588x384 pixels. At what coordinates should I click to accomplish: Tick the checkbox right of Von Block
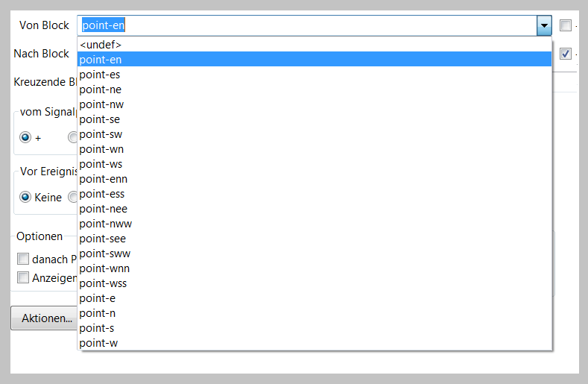pyautogui.click(x=566, y=25)
